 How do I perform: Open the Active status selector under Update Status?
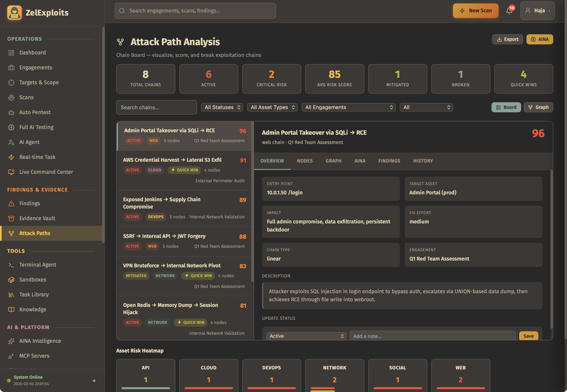[306, 336]
